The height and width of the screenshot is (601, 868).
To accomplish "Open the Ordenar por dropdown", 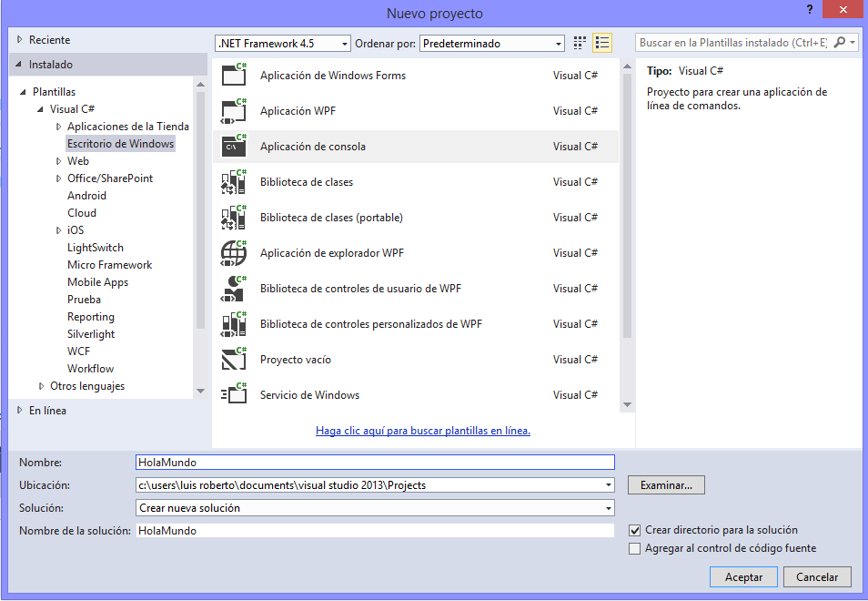I will (492, 44).
